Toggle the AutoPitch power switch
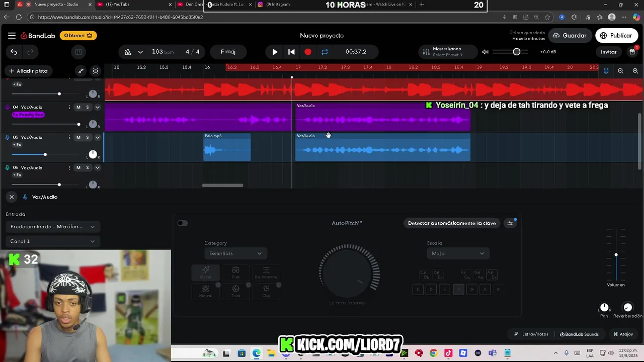Image resolution: width=644 pixels, height=362 pixels. coord(183,223)
